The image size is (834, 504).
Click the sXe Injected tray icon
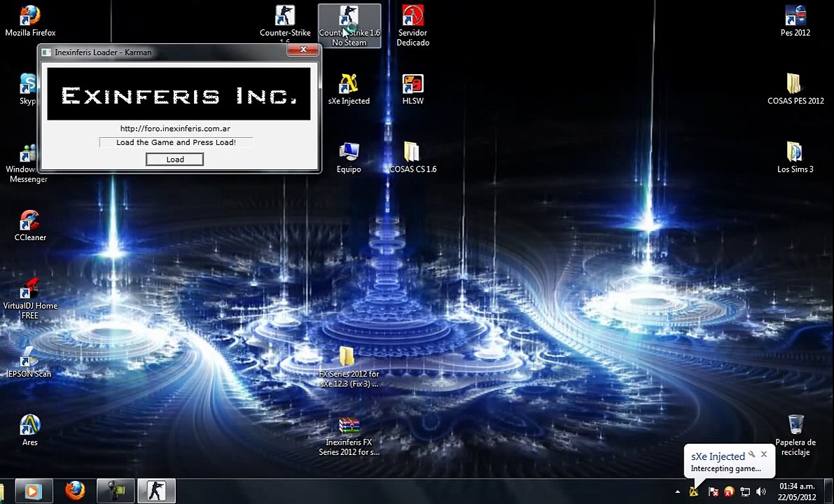(693, 492)
